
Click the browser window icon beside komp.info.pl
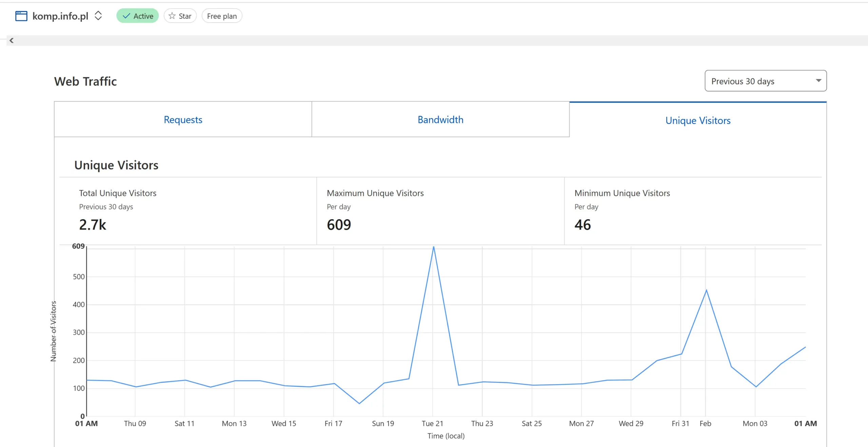click(x=21, y=16)
